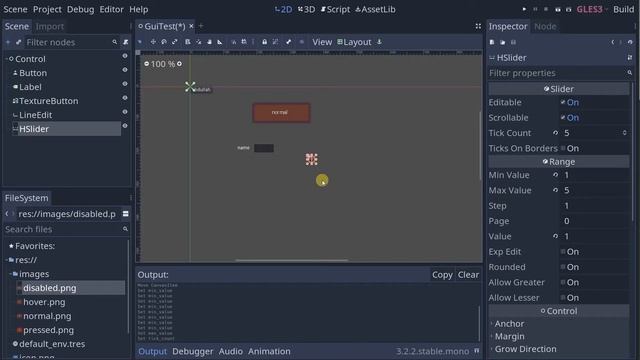The height and width of the screenshot is (360, 640).
Task: Enable the Allow Lesser checkbox
Action: 563,298
